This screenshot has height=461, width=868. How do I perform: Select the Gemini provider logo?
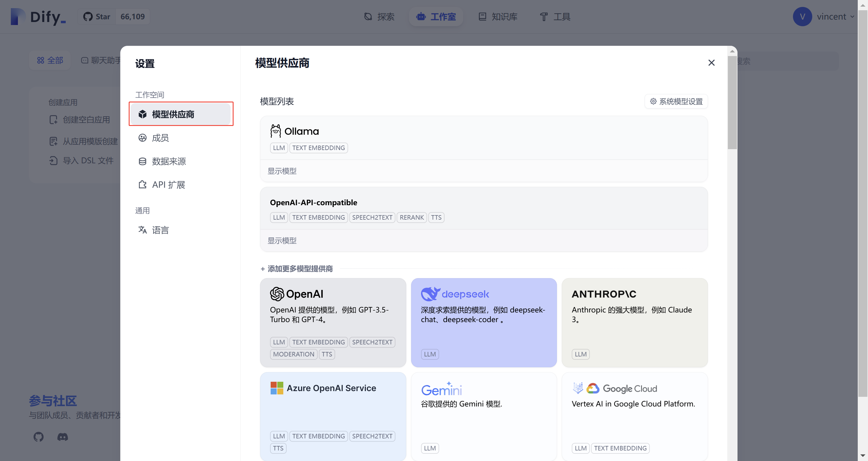pos(442,389)
